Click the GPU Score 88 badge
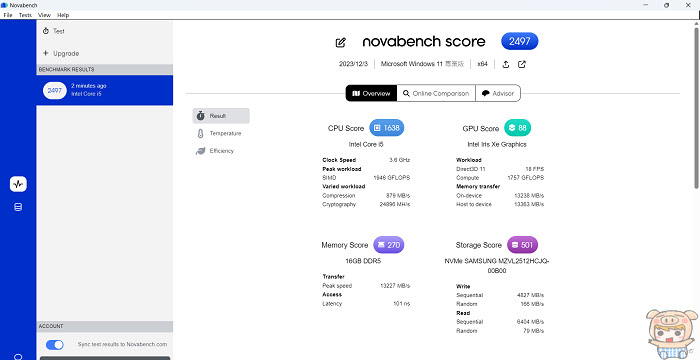Viewport: 700px width, 360px height. click(x=517, y=128)
